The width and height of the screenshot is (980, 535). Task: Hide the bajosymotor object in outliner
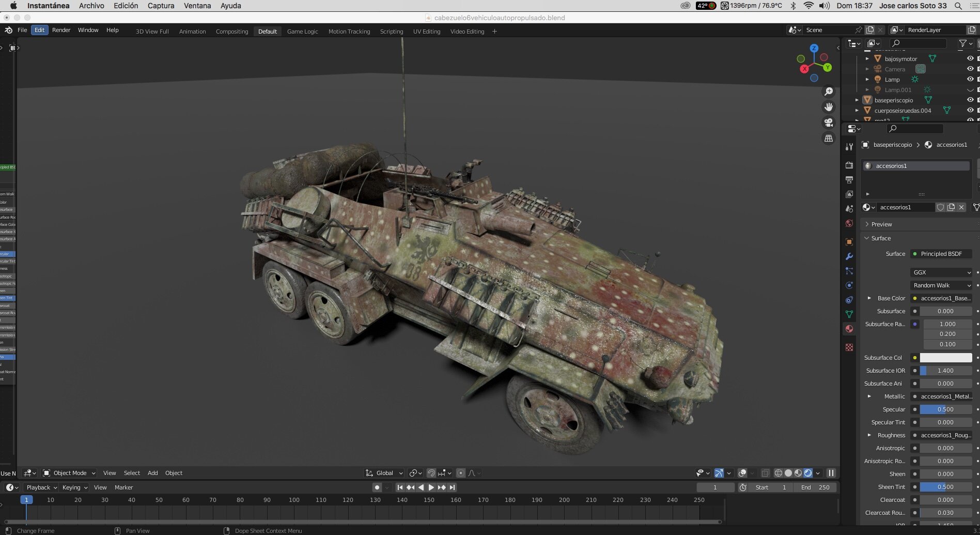coord(970,59)
